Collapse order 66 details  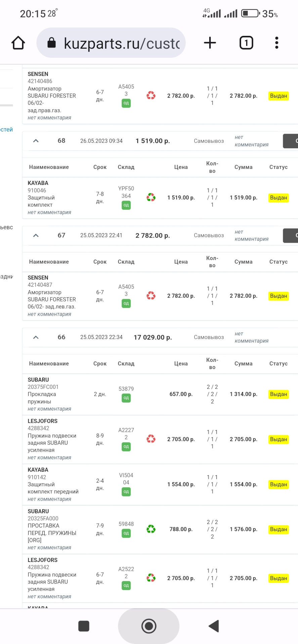(x=36, y=337)
